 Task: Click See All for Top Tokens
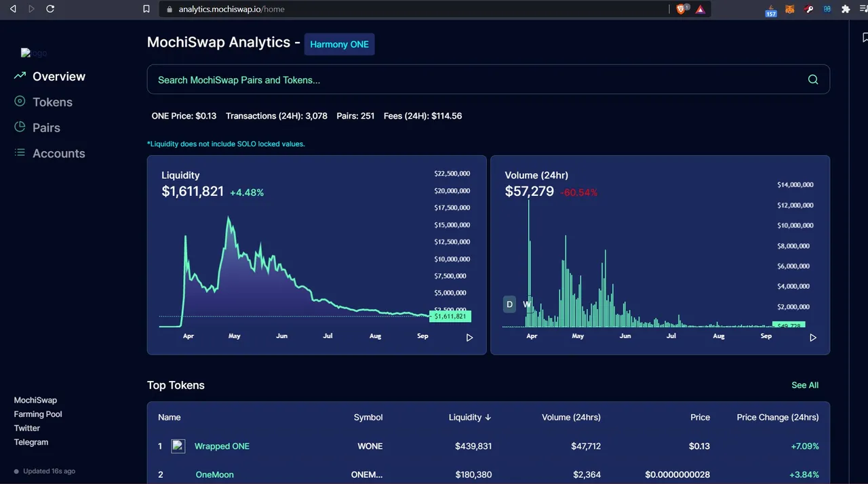[x=805, y=385]
